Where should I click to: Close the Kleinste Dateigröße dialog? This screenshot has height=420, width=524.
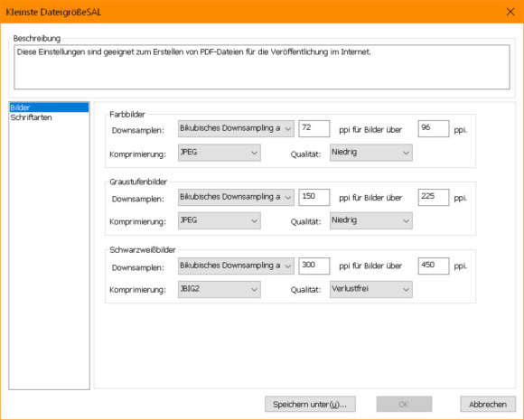point(510,12)
